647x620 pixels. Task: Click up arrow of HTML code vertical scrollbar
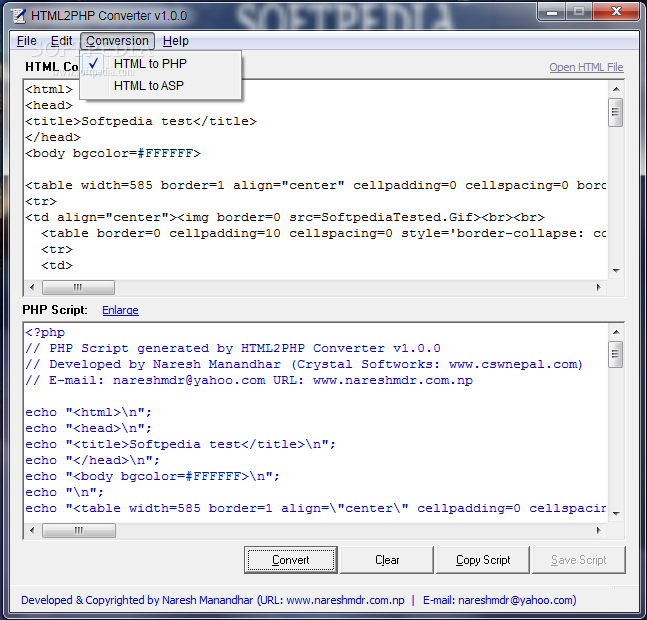[616, 89]
